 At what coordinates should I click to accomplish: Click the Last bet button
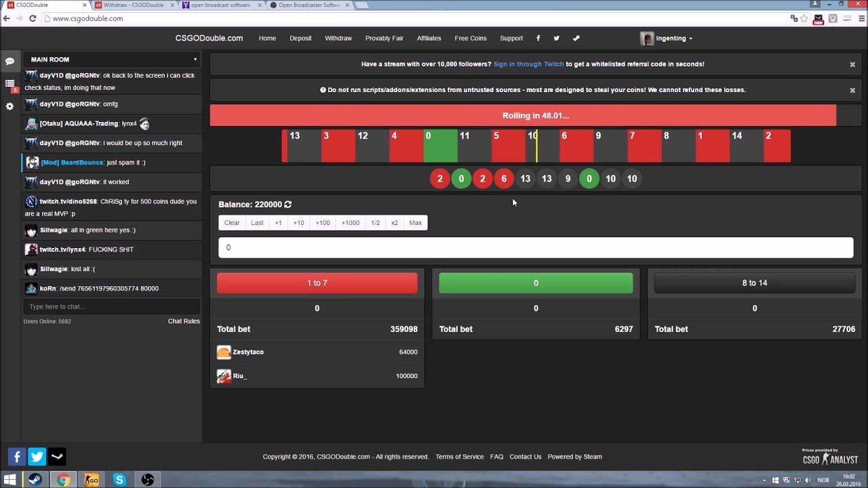[257, 223]
